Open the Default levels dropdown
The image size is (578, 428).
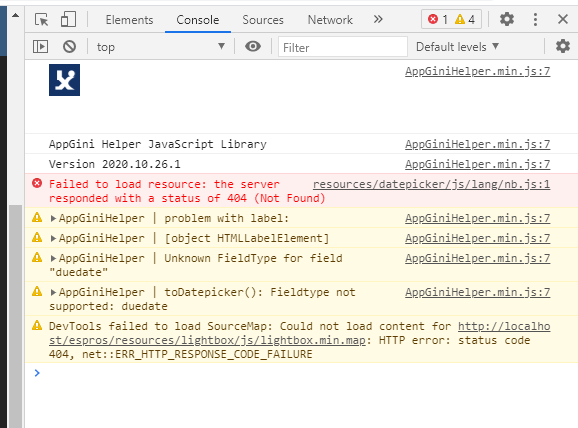point(457,47)
